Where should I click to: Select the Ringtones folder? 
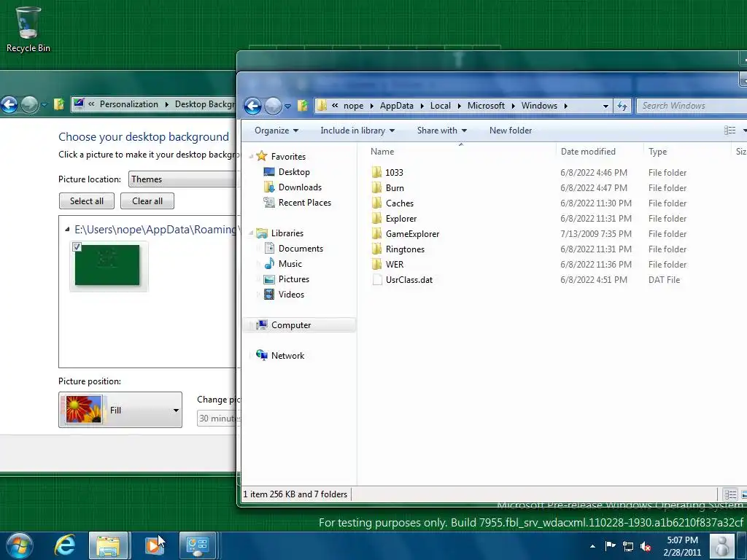click(404, 249)
